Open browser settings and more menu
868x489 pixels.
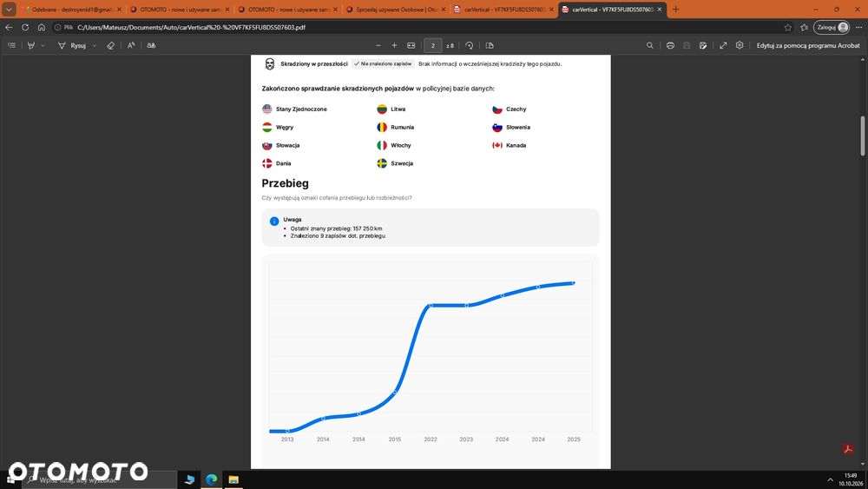(x=858, y=27)
